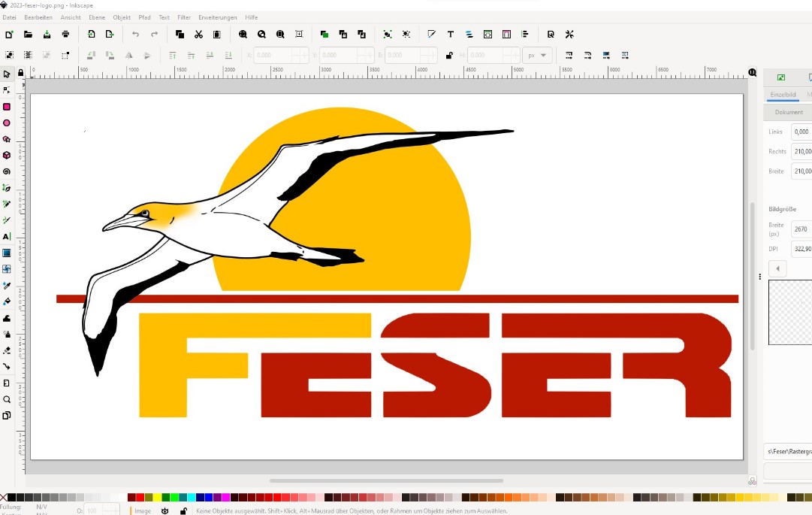Select the Color Dropper tool
The image size is (812, 515).
coord(7,286)
